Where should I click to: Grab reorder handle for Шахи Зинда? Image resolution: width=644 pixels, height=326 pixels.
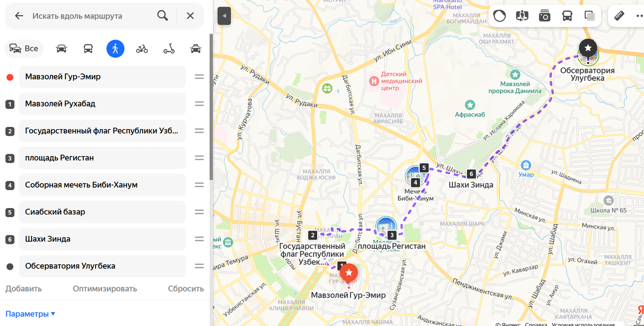199,239
